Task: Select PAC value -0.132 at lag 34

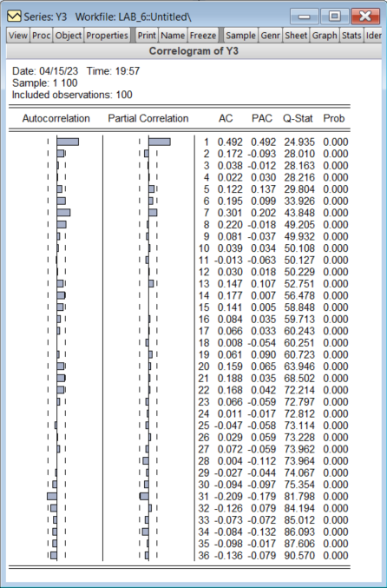Action: [x=261, y=532]
